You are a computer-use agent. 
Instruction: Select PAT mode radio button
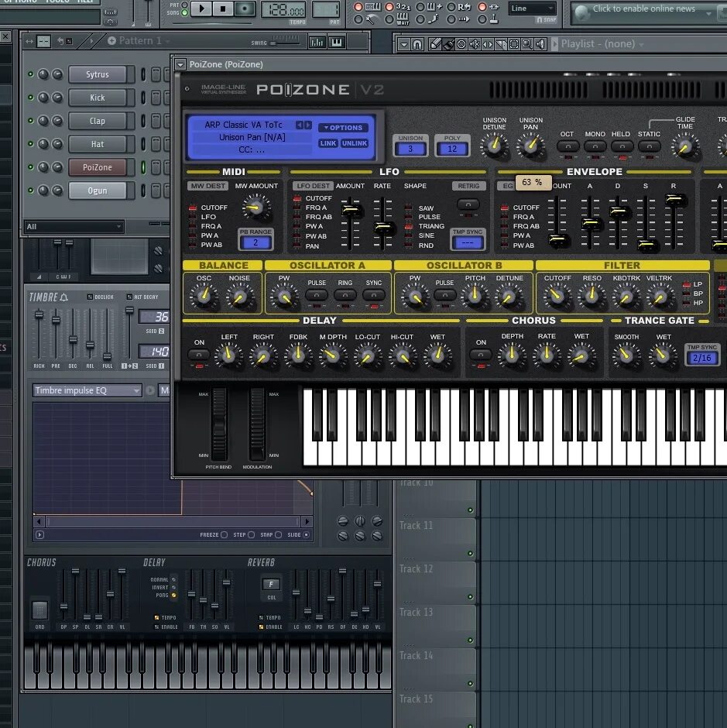[183, 5]
